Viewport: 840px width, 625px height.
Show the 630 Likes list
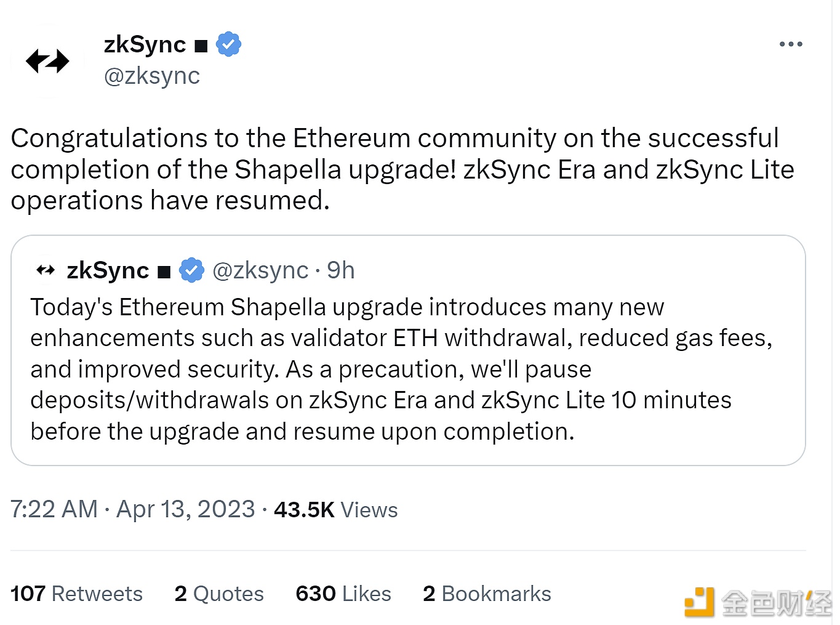343,594
